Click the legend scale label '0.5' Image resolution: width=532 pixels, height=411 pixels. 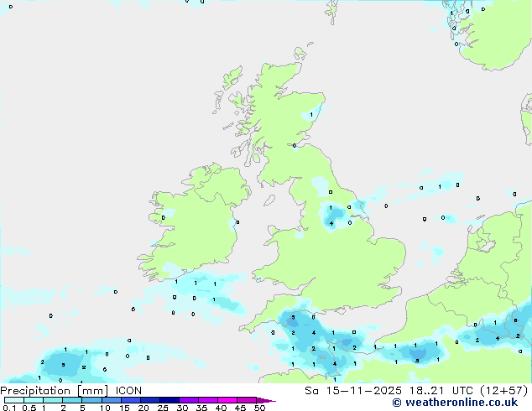point(29,408)
